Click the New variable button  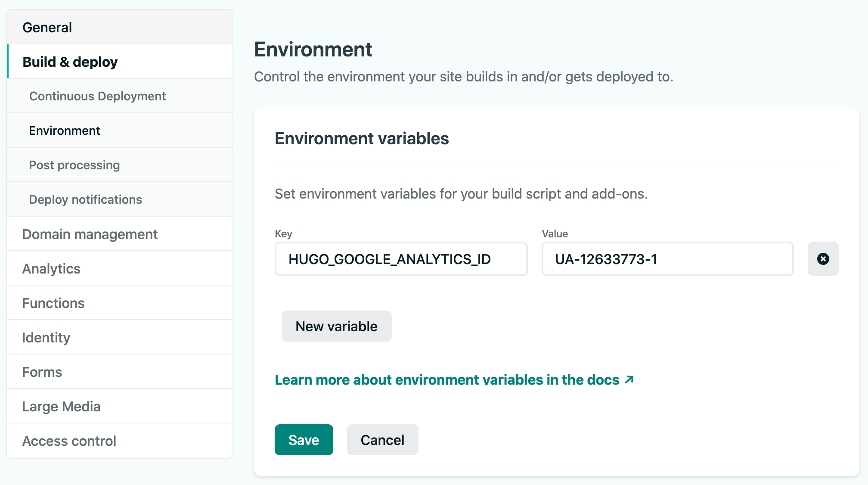[x=336, y=326]
